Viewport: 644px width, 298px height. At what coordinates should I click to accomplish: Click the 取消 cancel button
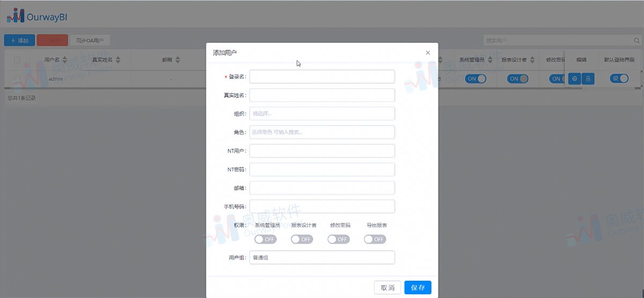point(387,288)
